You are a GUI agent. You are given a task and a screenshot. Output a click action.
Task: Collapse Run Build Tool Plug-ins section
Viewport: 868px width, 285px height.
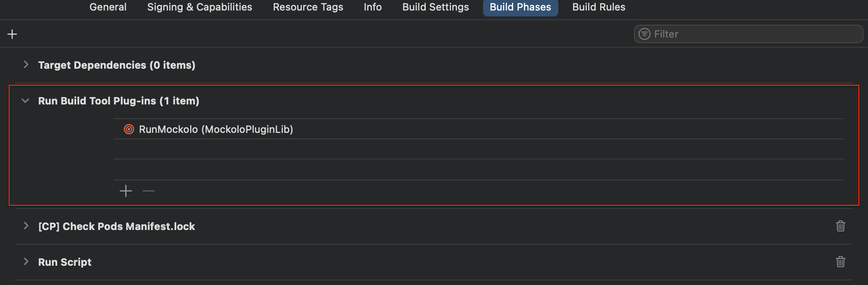click(26, 101)
